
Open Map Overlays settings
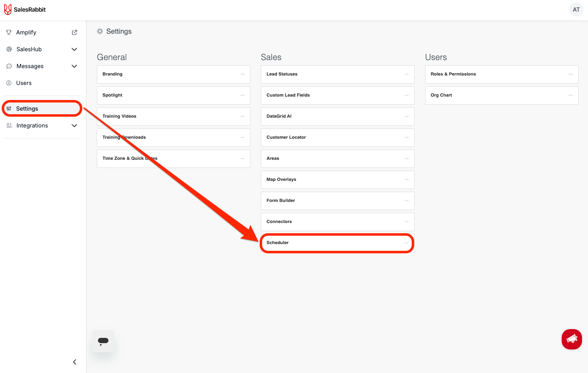[338, 180]
